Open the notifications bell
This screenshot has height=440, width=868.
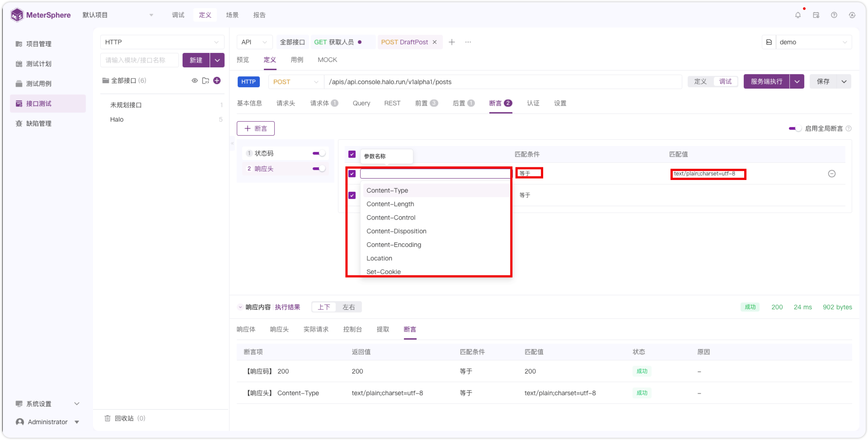pos(798,15)
